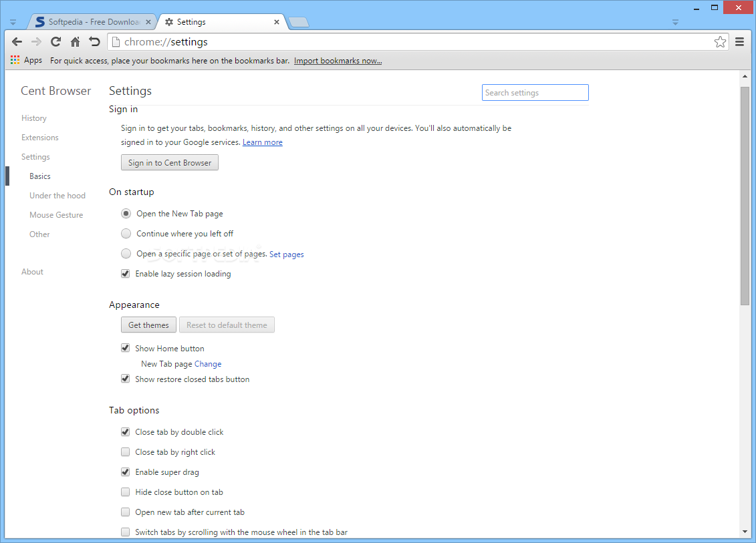This screenshot has width=756, height=543.
Task: Close the Softpedia tab
Action: [x=148, y=21]
